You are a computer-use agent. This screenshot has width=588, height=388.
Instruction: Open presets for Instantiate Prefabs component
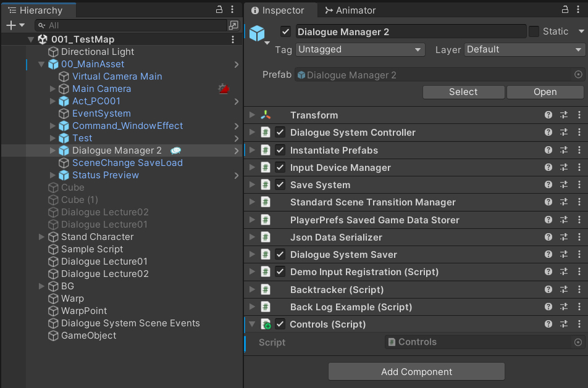point(564,150)
